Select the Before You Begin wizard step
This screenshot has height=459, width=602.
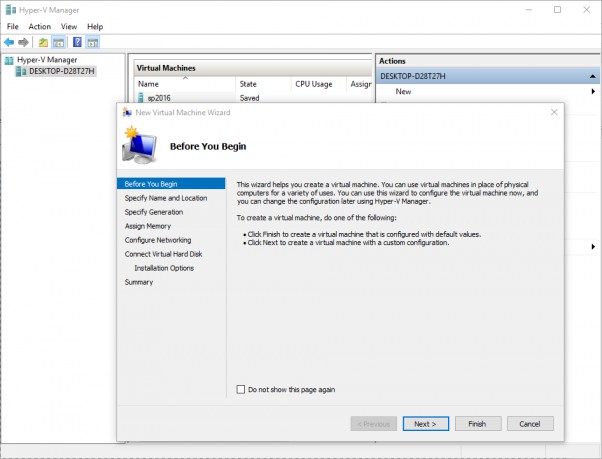point(171,184)
